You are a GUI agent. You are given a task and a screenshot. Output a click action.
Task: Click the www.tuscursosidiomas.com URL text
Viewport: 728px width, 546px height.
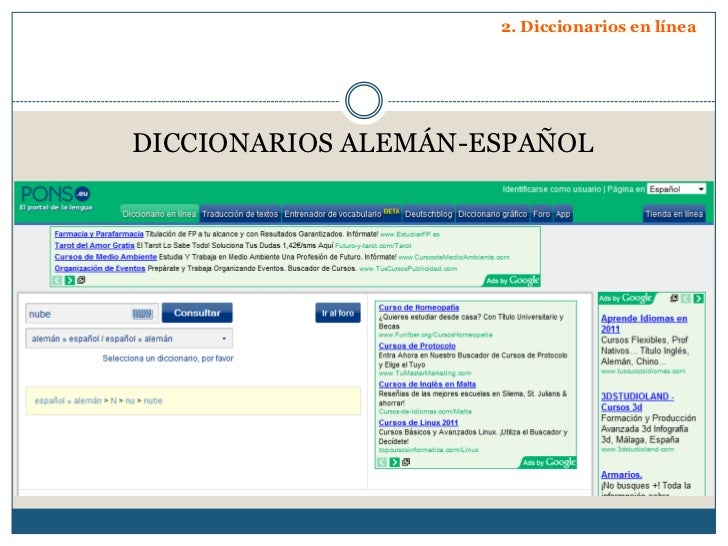coord(643,371)
